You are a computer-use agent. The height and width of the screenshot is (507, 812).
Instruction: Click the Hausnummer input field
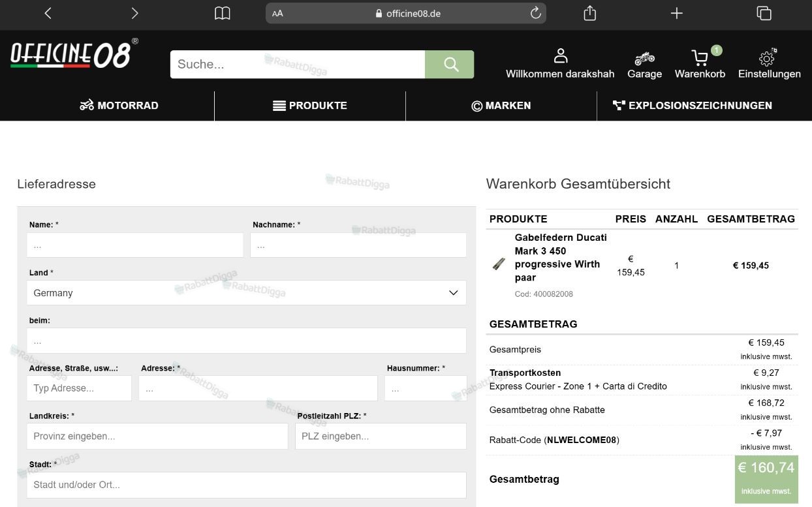tap(426, 388)
